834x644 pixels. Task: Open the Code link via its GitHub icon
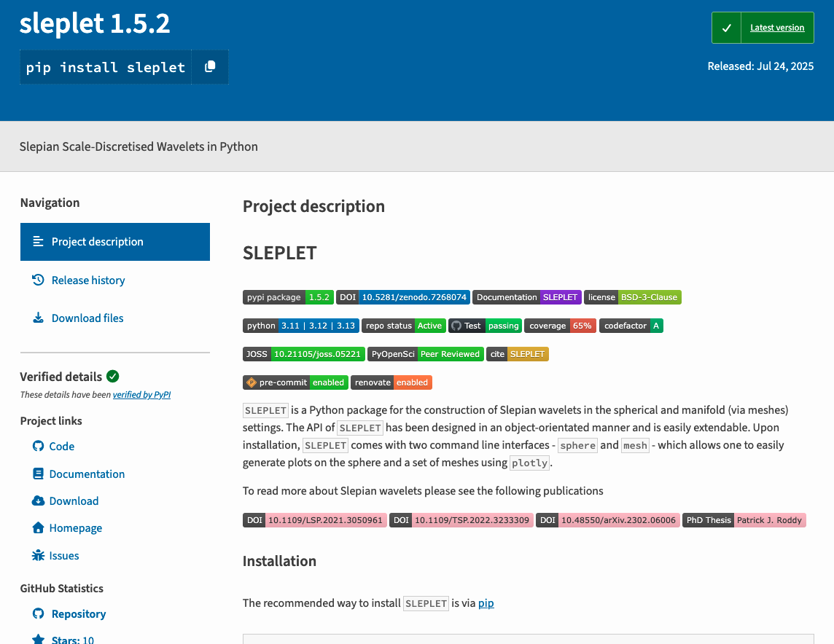click(x=37, y=446)
